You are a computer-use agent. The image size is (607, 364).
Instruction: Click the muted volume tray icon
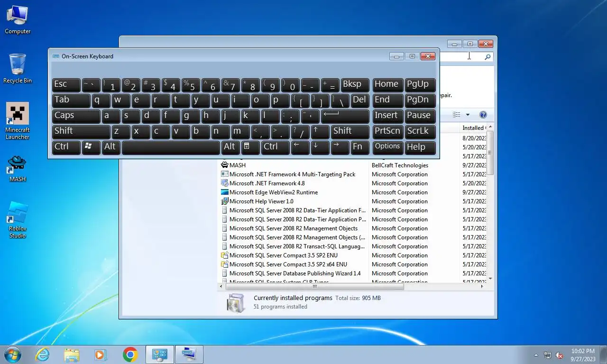(559, 355)
